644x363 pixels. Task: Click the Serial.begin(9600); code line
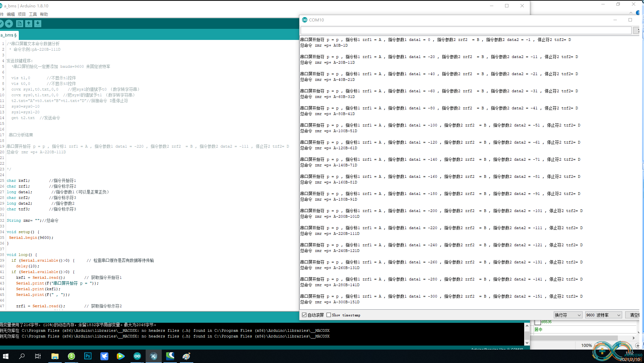pyautogui.click(x=31, y=238)
